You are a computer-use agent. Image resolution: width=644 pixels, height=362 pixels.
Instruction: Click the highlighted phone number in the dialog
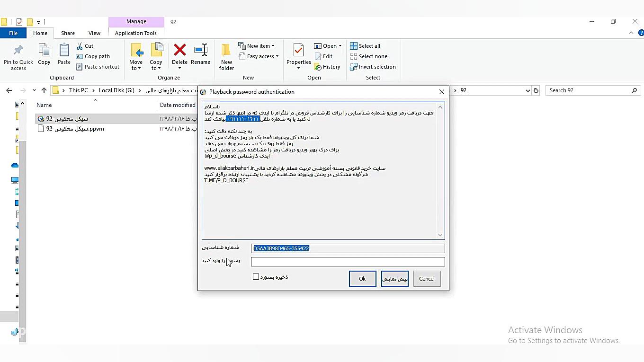coord(243,119)
